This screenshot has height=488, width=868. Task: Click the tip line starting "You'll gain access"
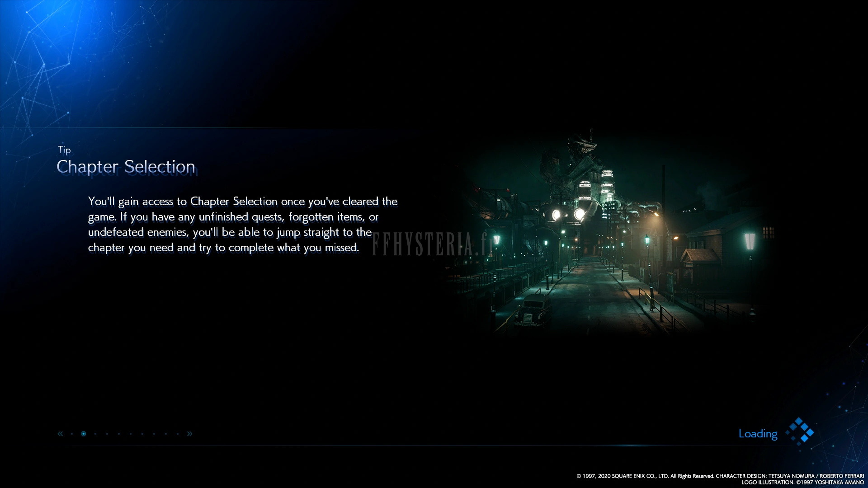243,202
